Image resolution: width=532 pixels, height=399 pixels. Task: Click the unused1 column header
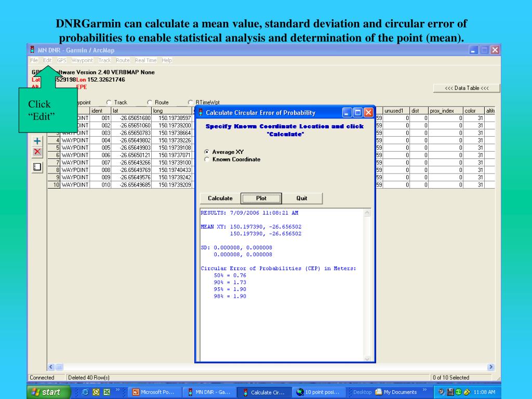click(x=396, y=111)
